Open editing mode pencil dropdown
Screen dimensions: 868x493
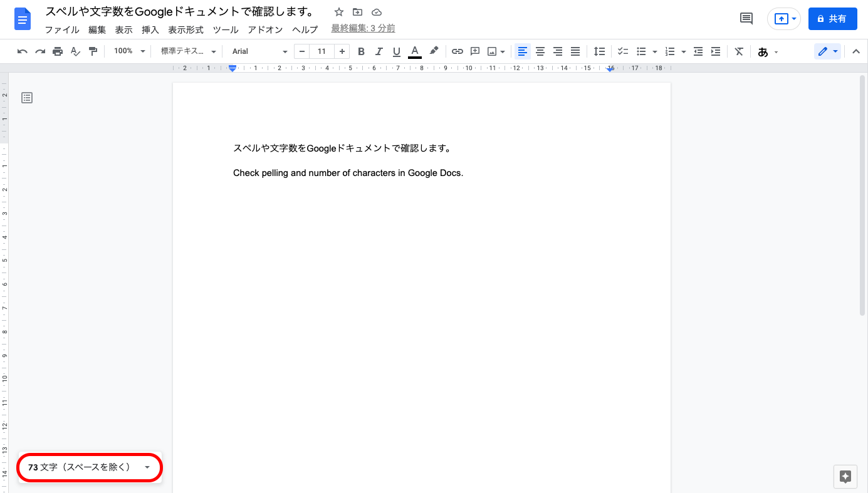pyautogui.click(x=827, y=51)
